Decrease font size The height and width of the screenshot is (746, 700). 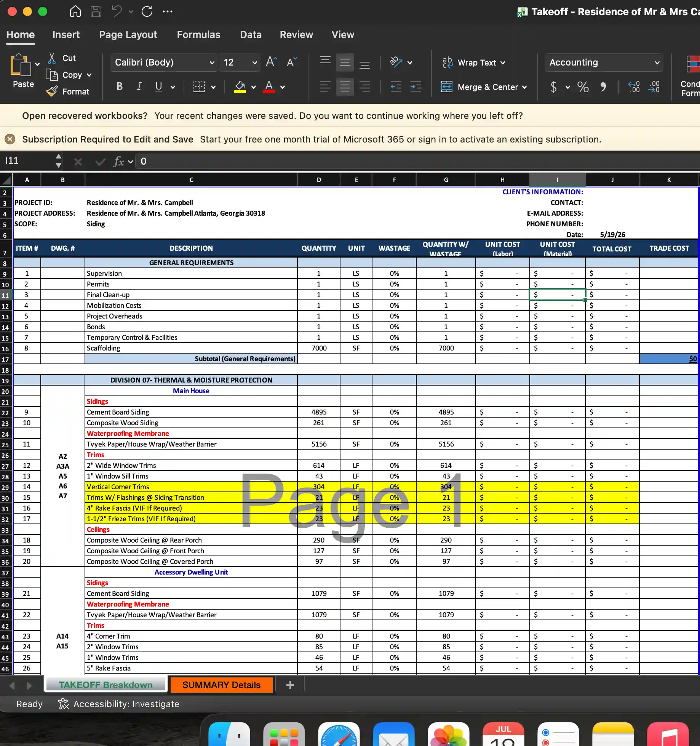[x=291, y=62]
